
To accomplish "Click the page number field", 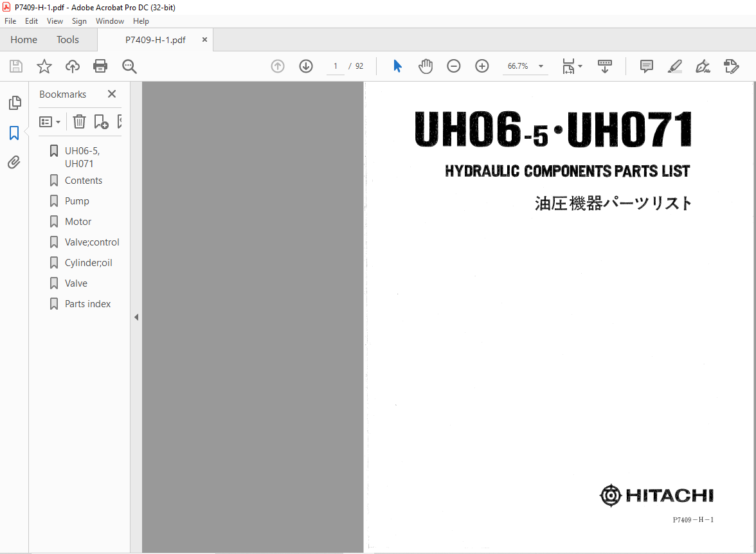I will click(336, 66).
